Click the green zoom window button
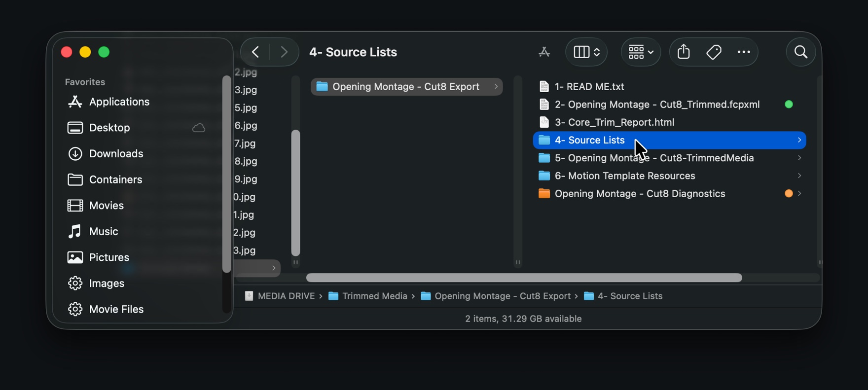868x390 pixels. coord(104,52)
